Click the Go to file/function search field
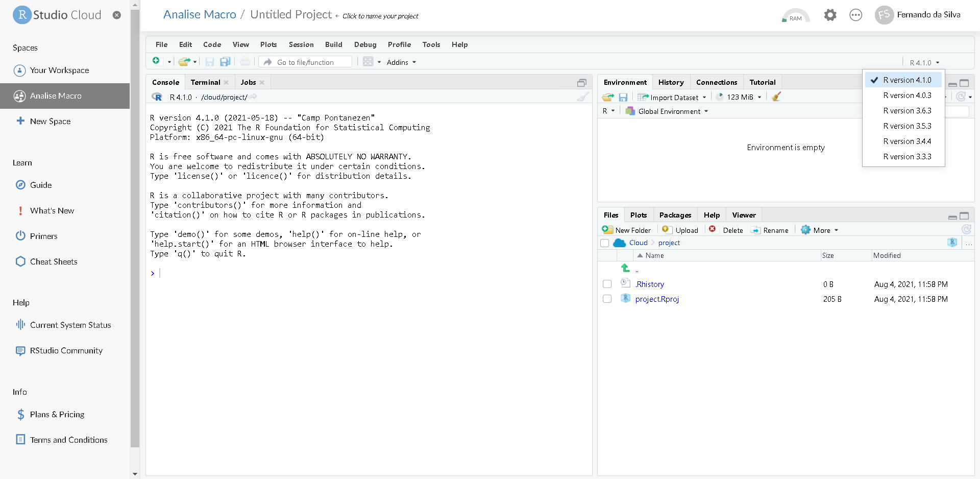Screen dimensions: 980x479 click(305, 61)
